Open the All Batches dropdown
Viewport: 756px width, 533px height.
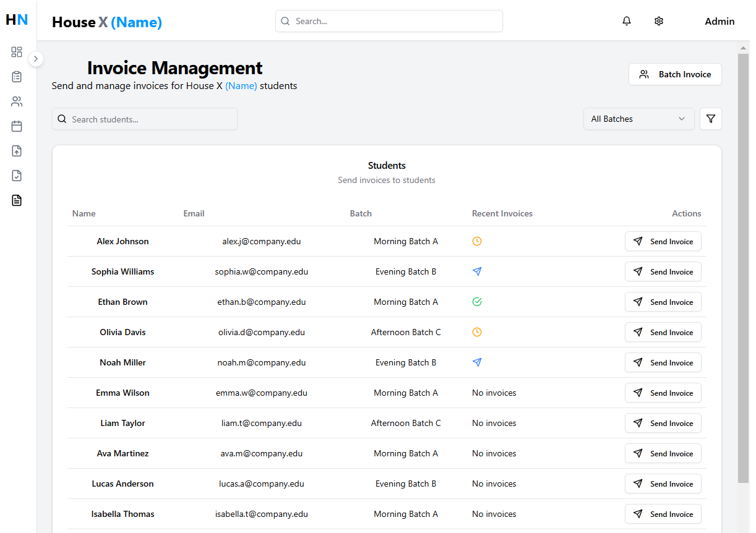pyautogui.click(x=639, y=119)
